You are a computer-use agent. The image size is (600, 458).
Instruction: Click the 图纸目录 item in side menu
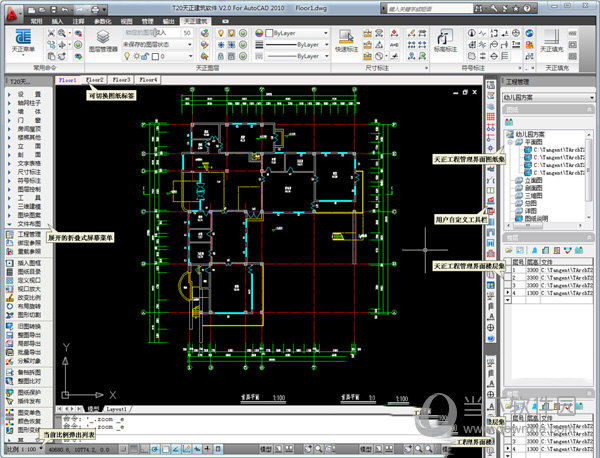tap(29, 272)
